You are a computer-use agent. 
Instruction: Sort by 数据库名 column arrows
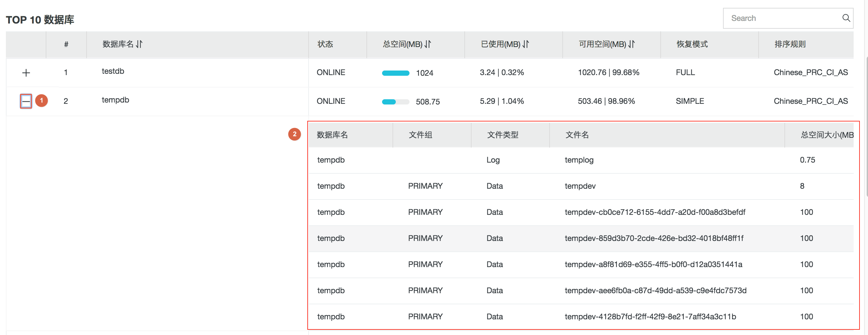point(139,44)
